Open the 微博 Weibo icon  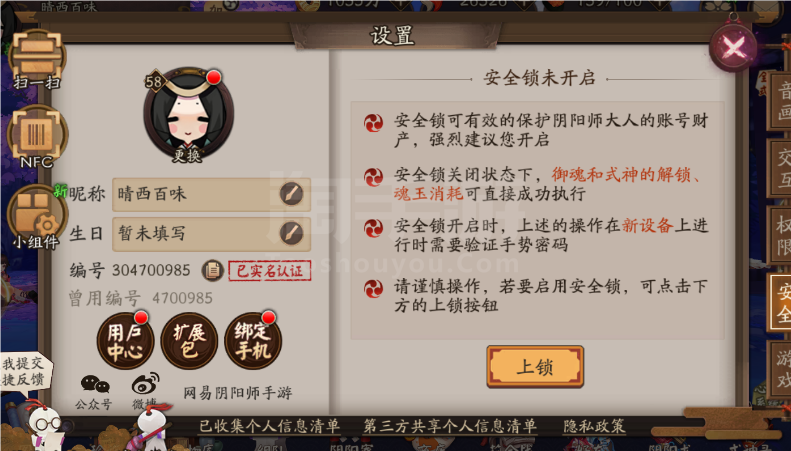(145, 390)
